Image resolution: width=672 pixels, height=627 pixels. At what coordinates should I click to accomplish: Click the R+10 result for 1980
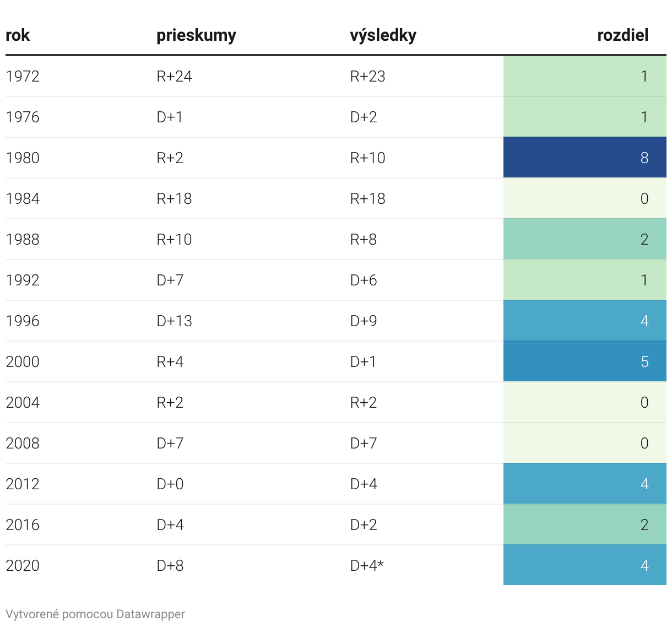(x=367, y=158)
